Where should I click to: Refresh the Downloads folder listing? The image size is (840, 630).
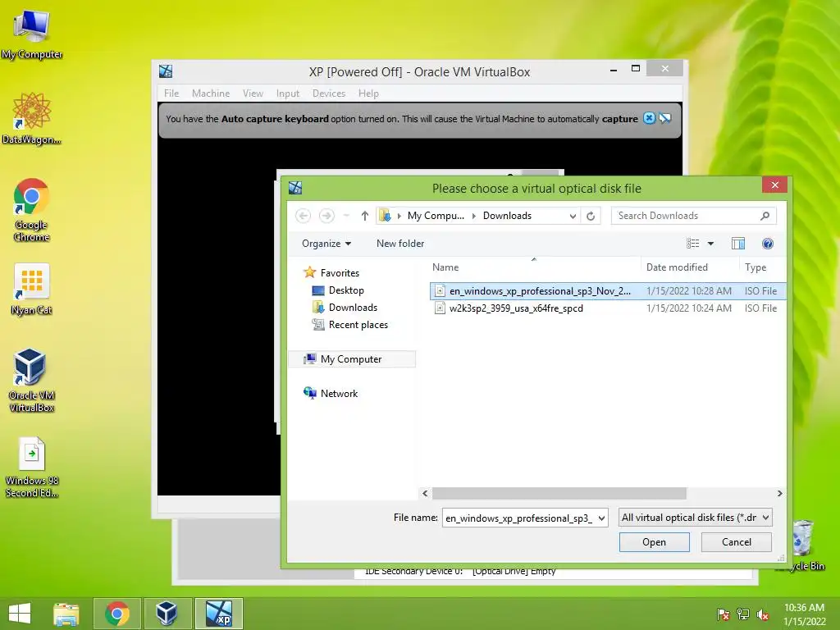(591, 216)
